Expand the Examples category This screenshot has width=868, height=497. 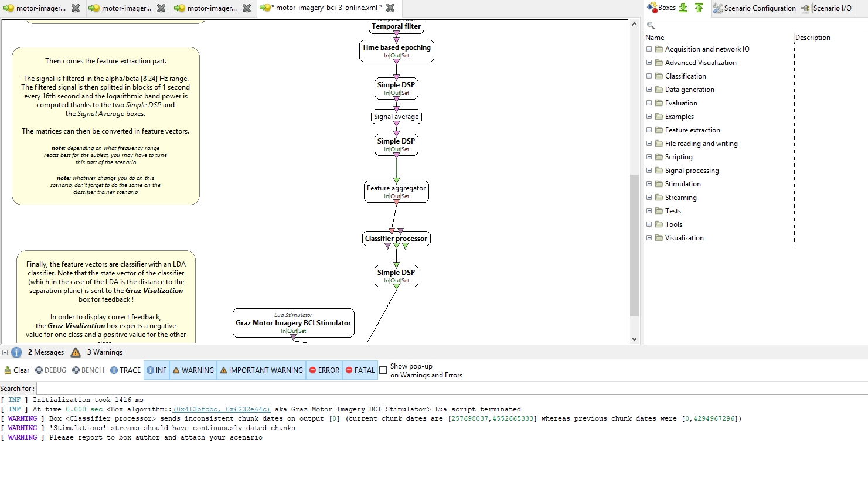(x=649, y=117)
